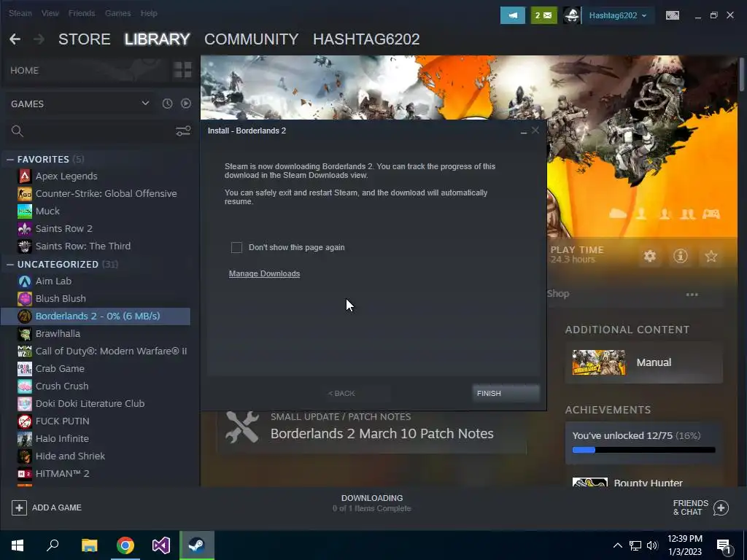Image resolution: width=747 pixels, height=560 pixels.
Task: Filter ready-to-play games icon
Action: tap(186, 104)
